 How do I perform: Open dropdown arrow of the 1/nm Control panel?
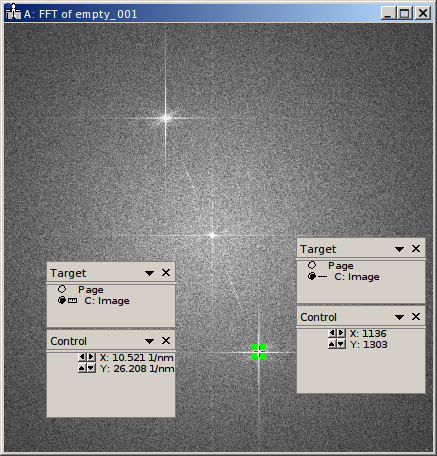(149, 341)
